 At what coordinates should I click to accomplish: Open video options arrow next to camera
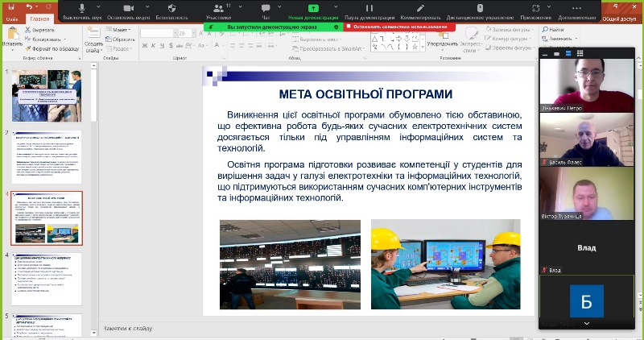pyautogui.click(x=147, y=7)
